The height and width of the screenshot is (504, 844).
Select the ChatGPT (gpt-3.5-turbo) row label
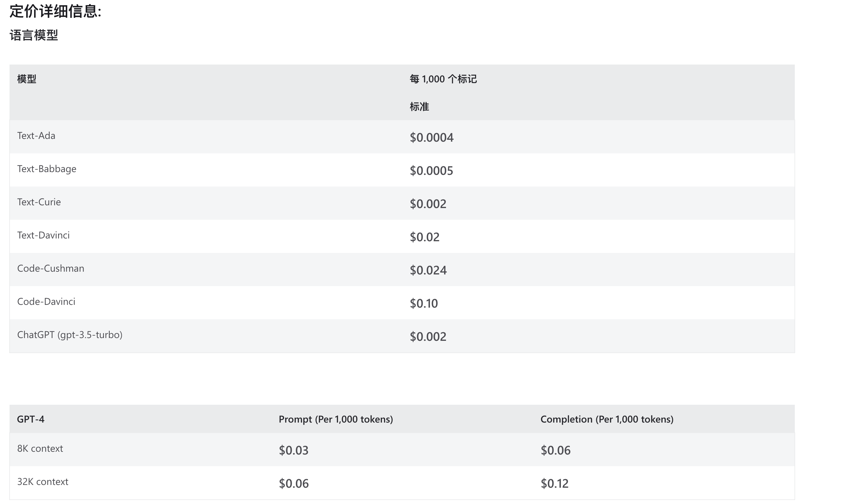click(x=70, y=335)
